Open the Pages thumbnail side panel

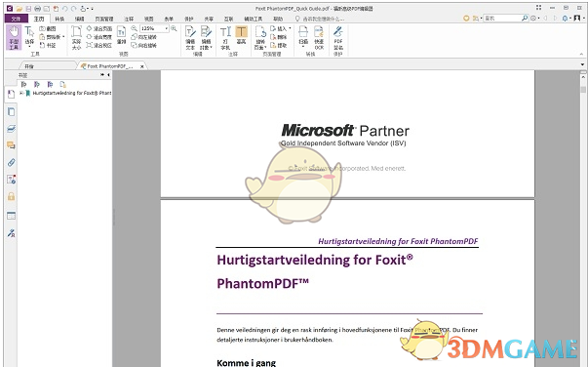tap(12, 111)
